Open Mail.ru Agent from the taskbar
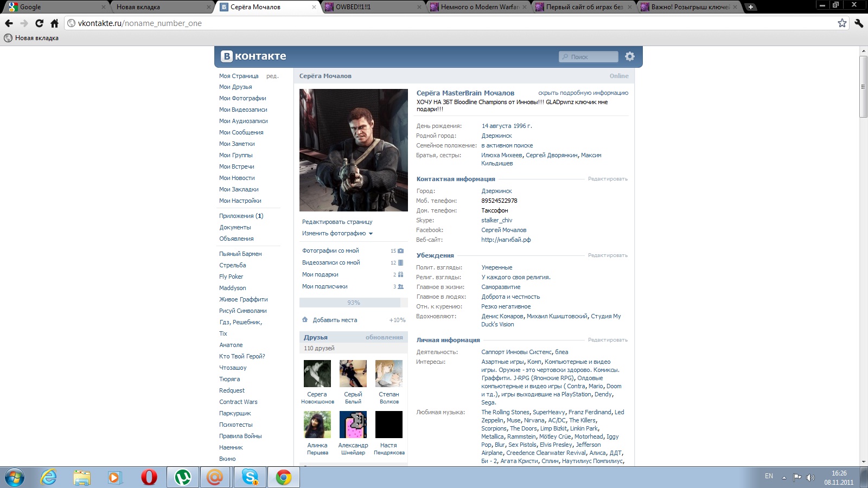 (215, 478)
